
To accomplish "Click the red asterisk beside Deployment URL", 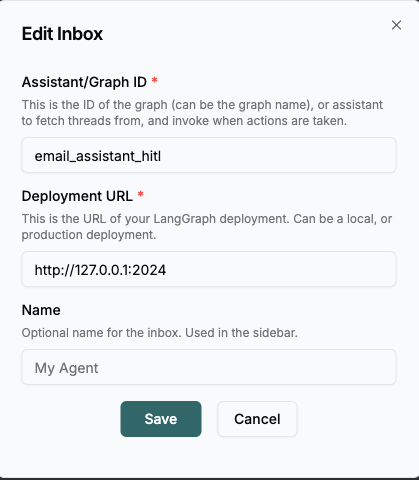I will tap(140, 194).
